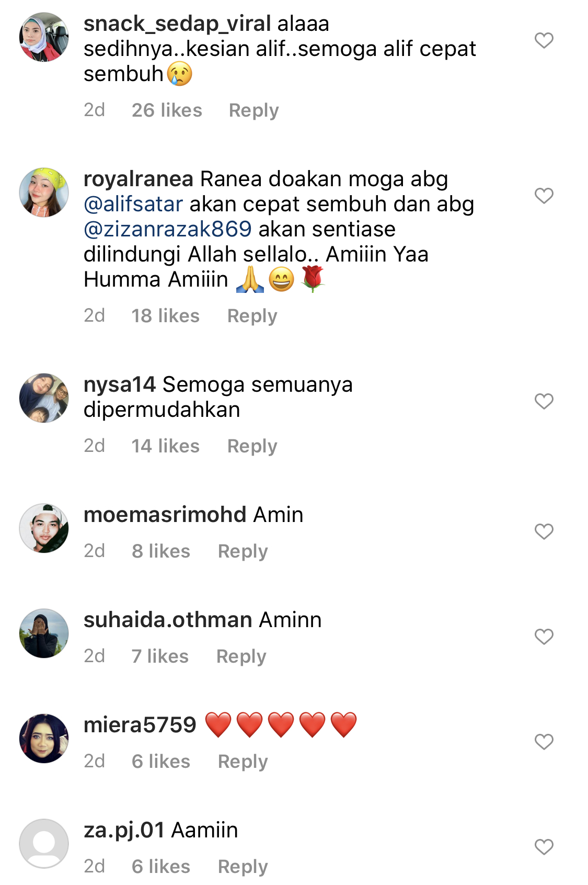The width and height of the screenshot is (588, 885).
Task: Open za.pj.01's default gray avatar
Action: pyautogui.click(x=44, y=844)
